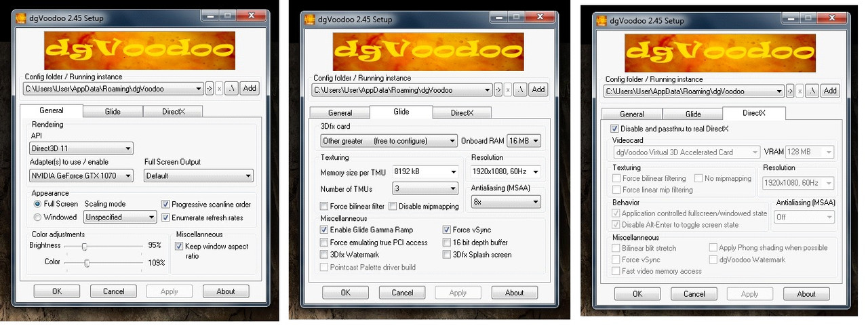Screen dimensions: 868x334
Task: Switch to General tab in DirectX window
Action: tap(632, 114)
